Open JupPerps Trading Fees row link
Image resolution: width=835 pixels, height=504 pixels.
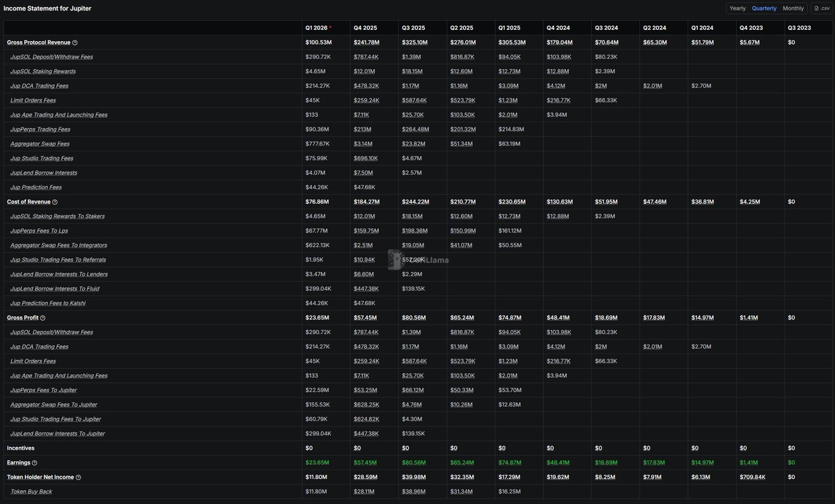(40, 129)
